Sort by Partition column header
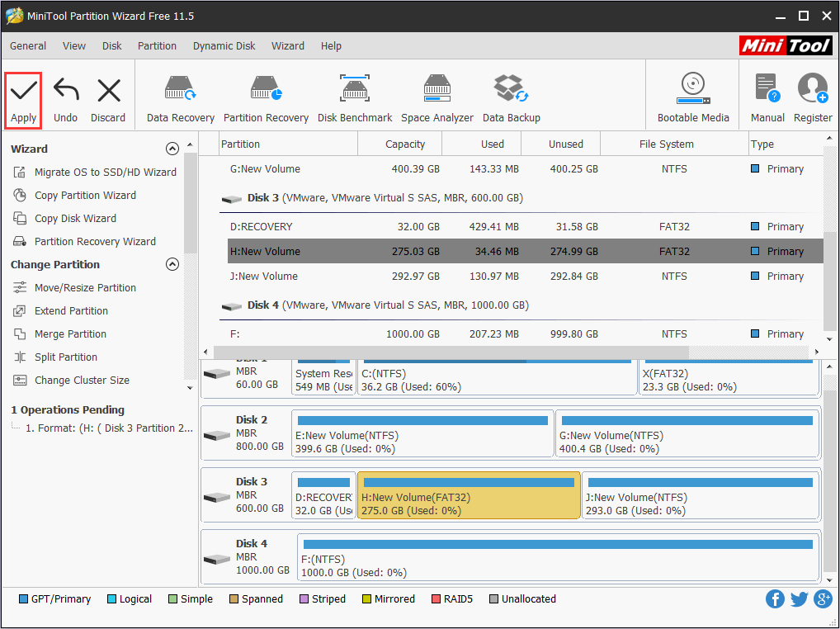 [x=289, y=144]
